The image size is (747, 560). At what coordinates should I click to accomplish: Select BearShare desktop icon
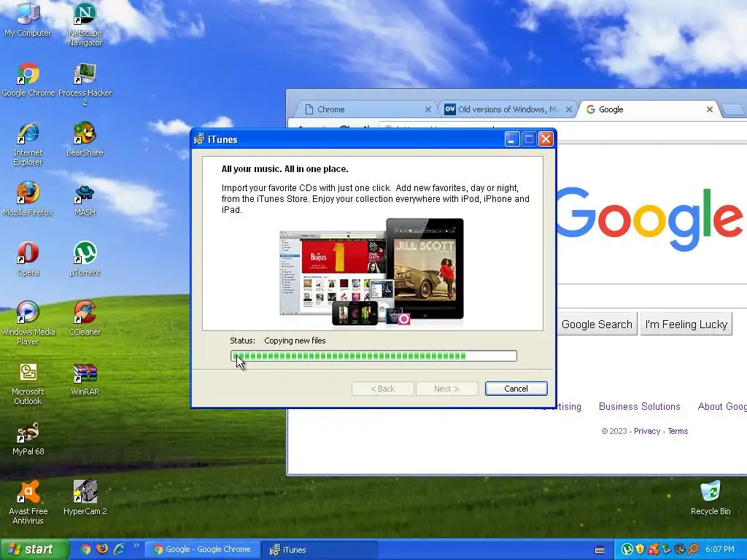click(x=85, y=139)
